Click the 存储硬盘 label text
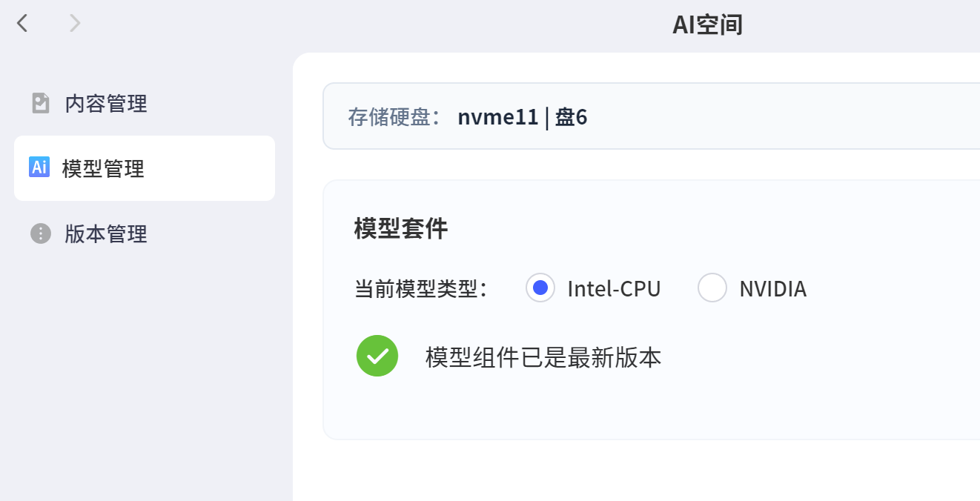This screenshot has width=980, height=501. tap(394, 117)
